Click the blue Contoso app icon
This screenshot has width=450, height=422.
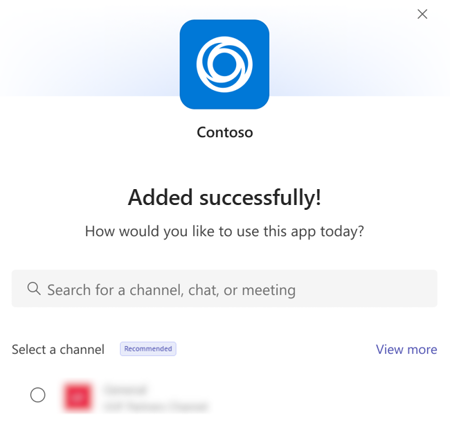click(224, 64)
